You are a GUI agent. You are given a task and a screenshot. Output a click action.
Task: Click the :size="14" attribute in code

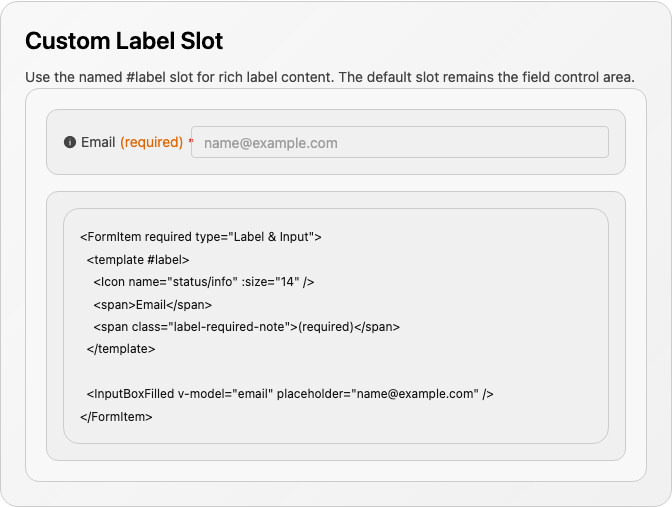(x=270, y=282)
